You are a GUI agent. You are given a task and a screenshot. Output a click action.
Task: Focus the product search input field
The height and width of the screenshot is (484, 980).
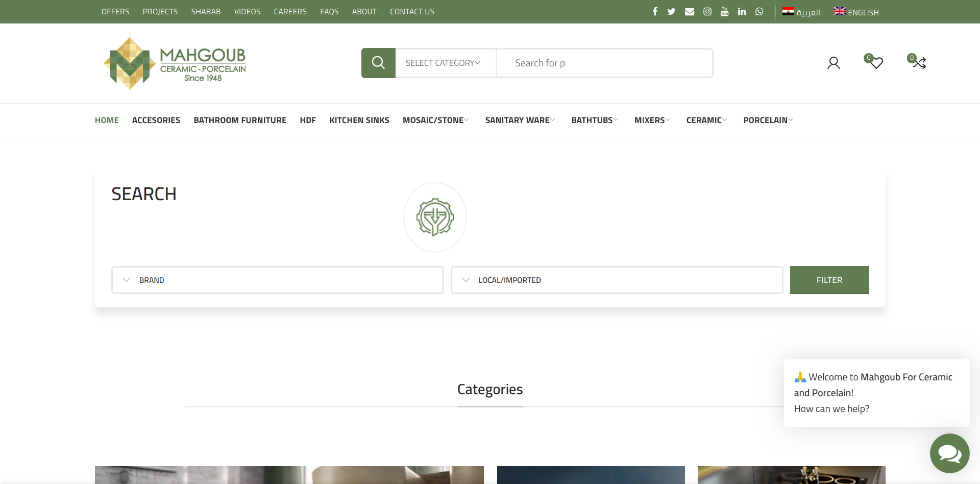[605, 63]
